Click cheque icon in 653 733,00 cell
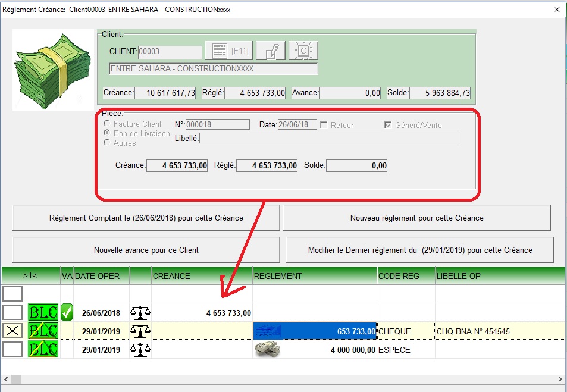Viewport: 567px width, 392px height. coord(267,331)
